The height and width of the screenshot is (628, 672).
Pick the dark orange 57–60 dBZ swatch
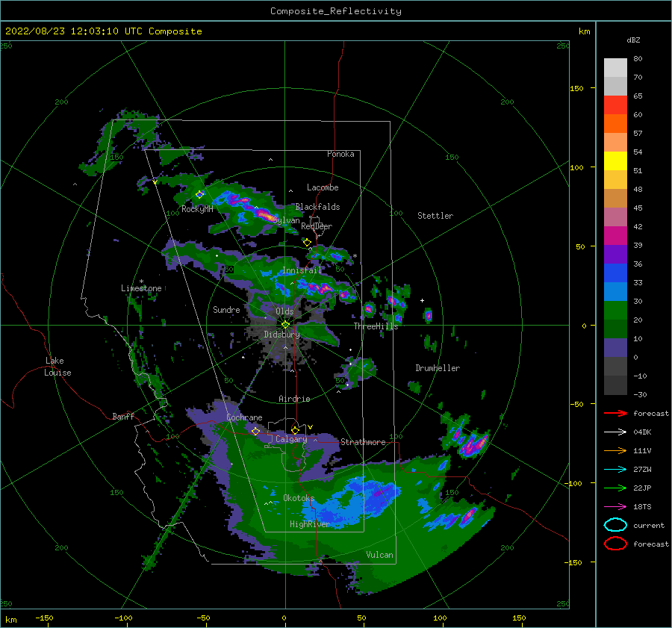click(615, 124)
